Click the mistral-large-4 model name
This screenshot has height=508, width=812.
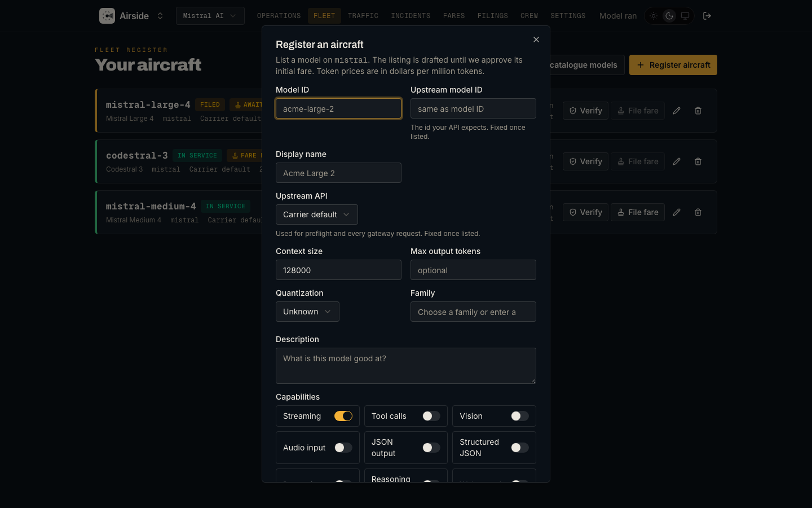tap(148, 104)
